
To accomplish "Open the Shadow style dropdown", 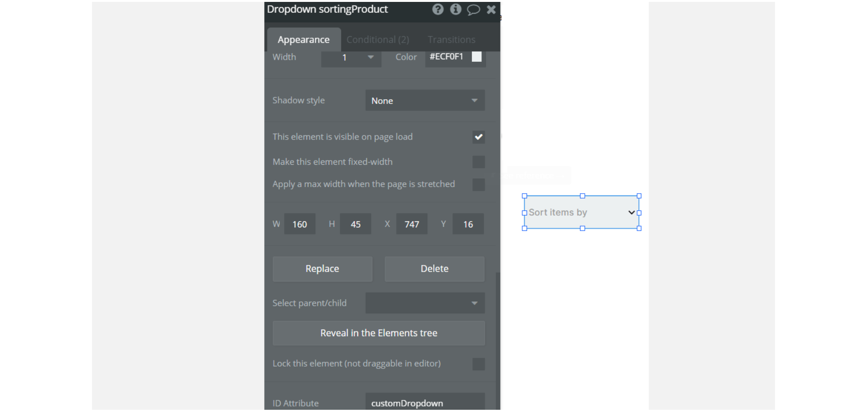I will [x=425, y=100].
